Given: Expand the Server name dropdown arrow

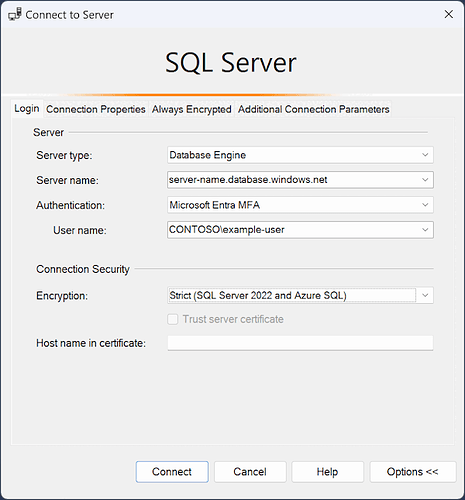Looking at the screenshot, I should 425,180.
